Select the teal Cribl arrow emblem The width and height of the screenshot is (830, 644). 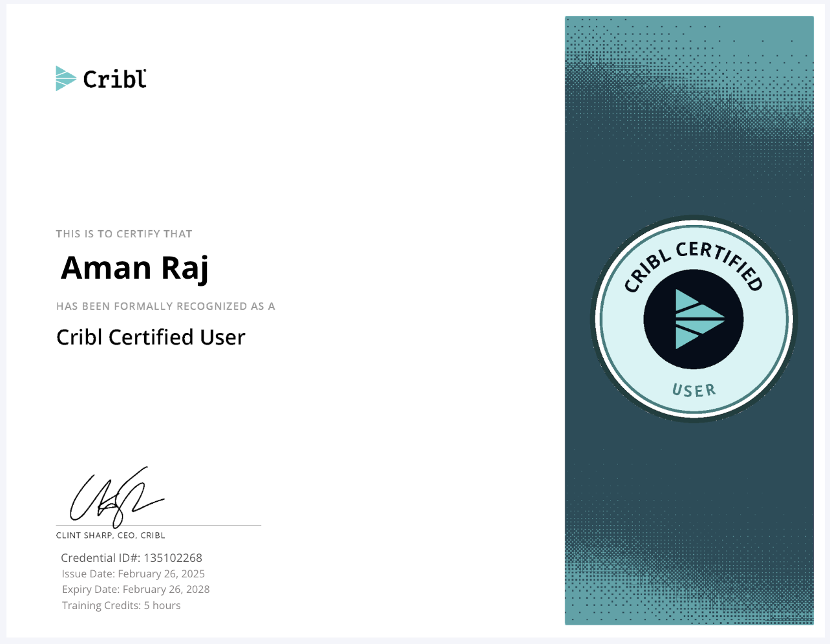tap(65, 78)
